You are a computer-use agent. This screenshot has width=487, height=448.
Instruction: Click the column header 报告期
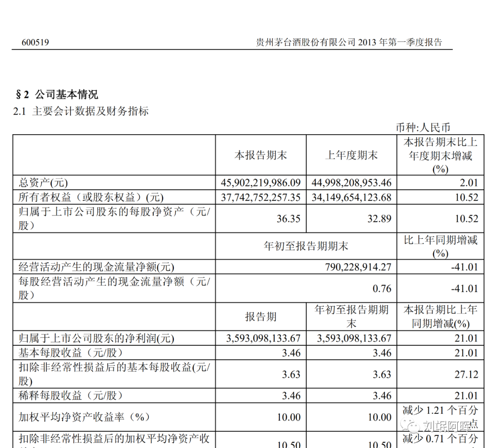[261, 317]
